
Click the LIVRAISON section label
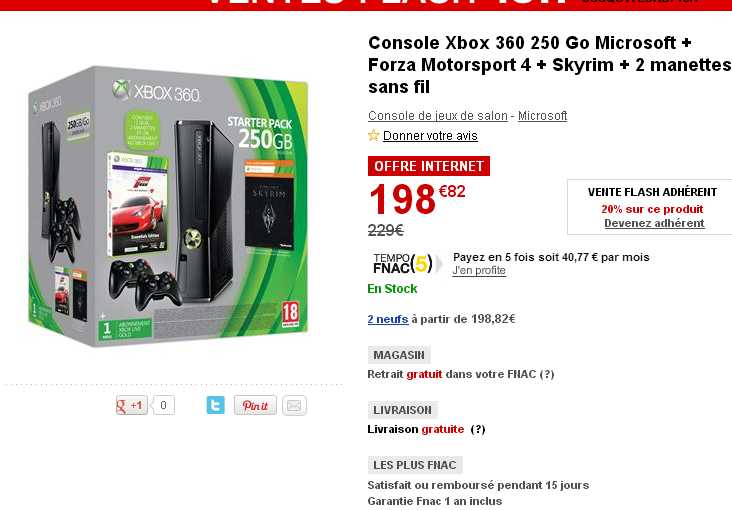(x=402, y=410)
